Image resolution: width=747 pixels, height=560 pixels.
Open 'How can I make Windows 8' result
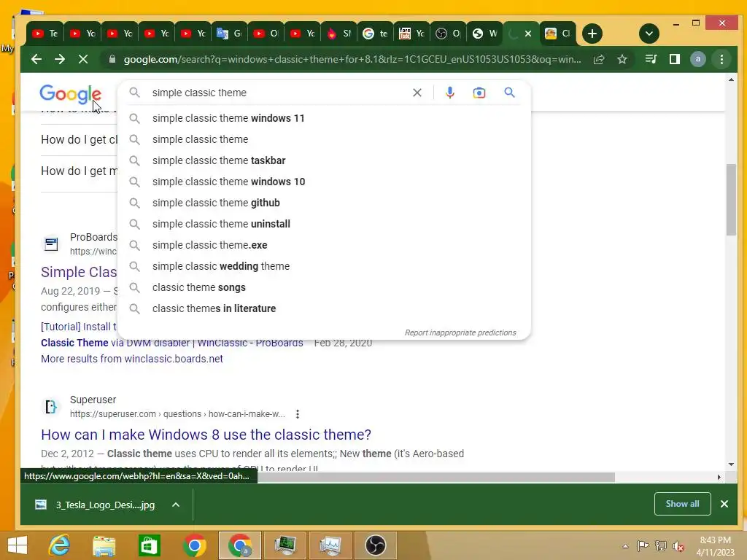pyautogui.click(x=206, y=435)
